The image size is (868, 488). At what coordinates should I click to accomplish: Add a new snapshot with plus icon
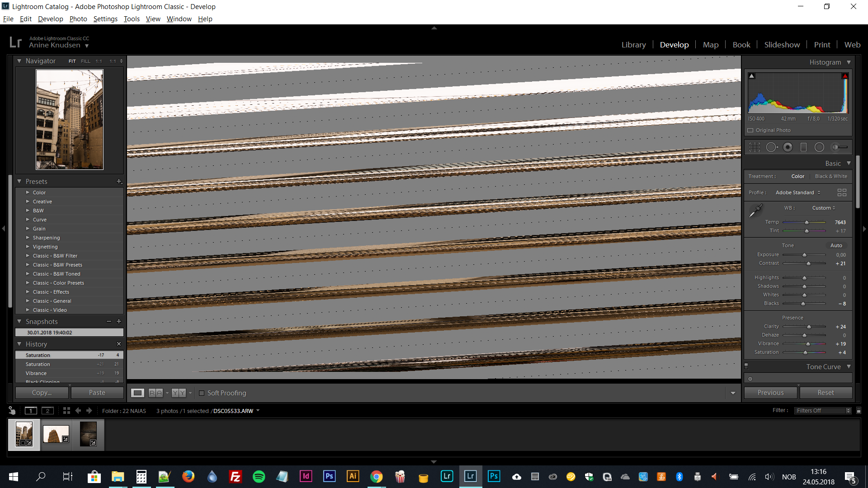click(119, 321)
